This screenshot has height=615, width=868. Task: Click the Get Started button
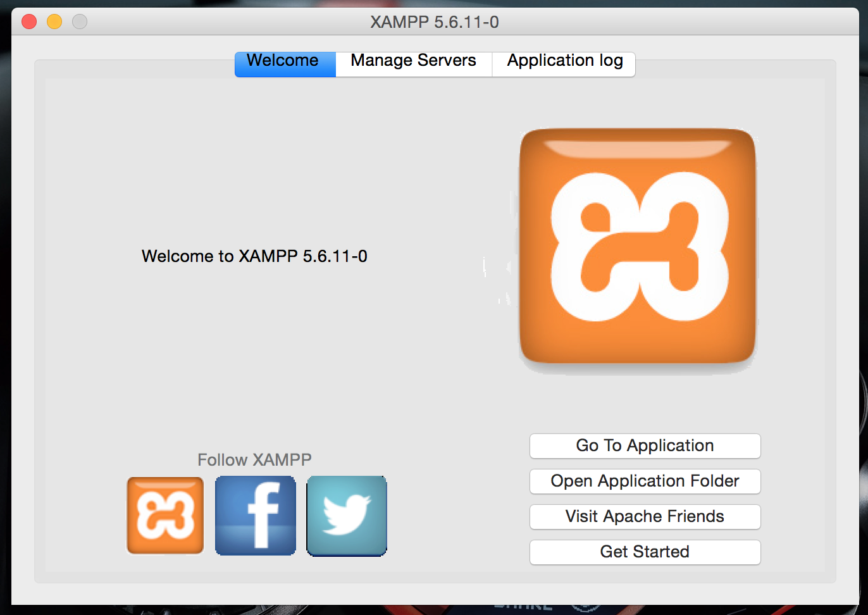click(x=645, y=552)
